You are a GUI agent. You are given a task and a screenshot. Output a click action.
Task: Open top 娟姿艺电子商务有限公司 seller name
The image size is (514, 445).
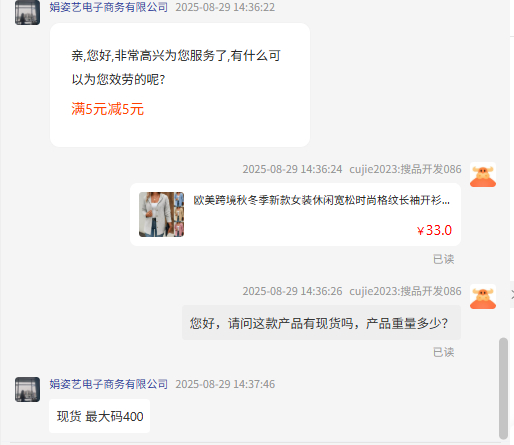point(109,7)
